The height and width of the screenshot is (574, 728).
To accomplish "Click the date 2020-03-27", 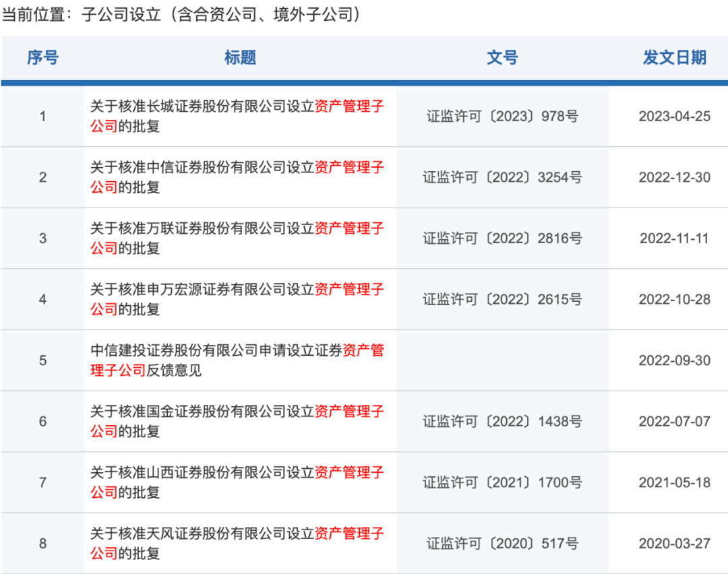I will click(675, 544).
